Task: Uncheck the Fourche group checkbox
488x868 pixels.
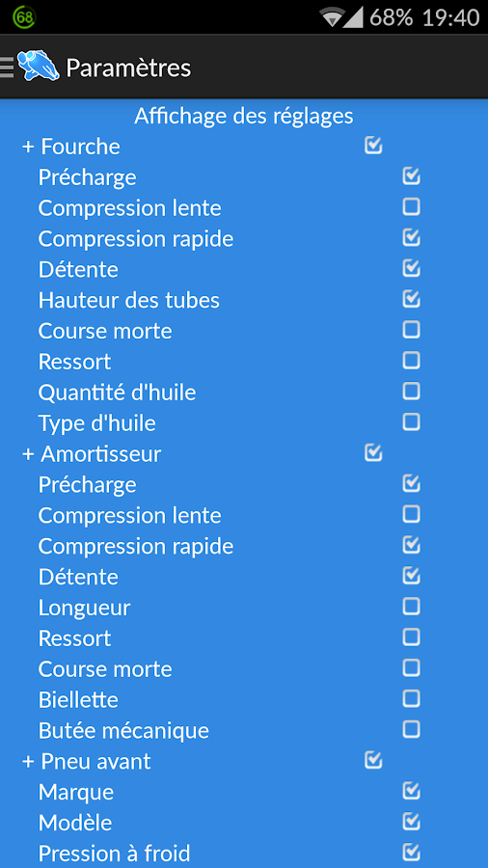Action: click(x=373, y=146)
